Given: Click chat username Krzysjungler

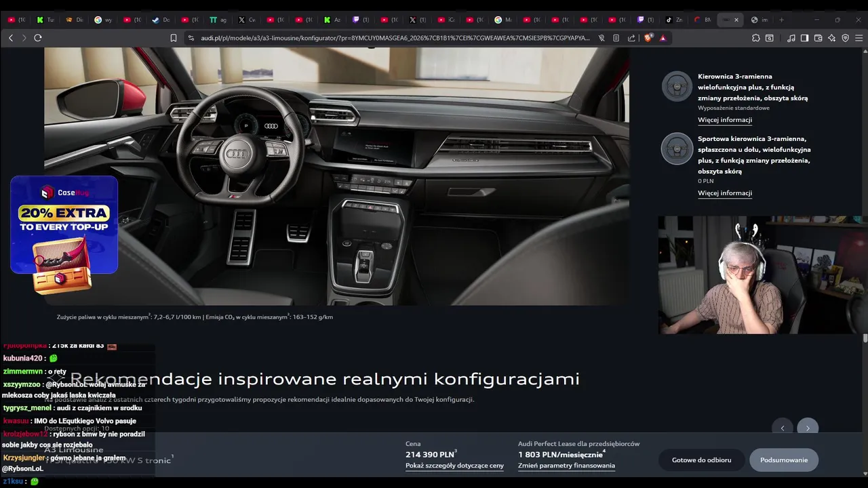Looking at the screenshot, I should point(24,458).
